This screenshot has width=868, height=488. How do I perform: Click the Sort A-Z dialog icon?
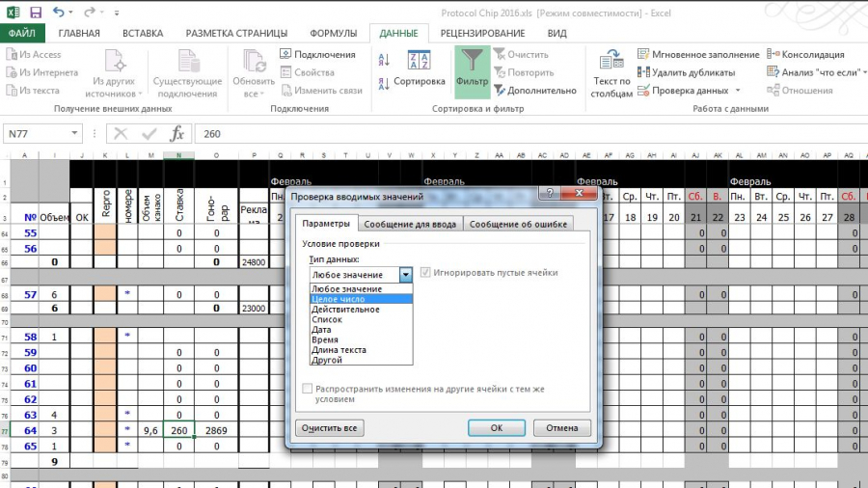pyautogui.click(x=419, y=60)
